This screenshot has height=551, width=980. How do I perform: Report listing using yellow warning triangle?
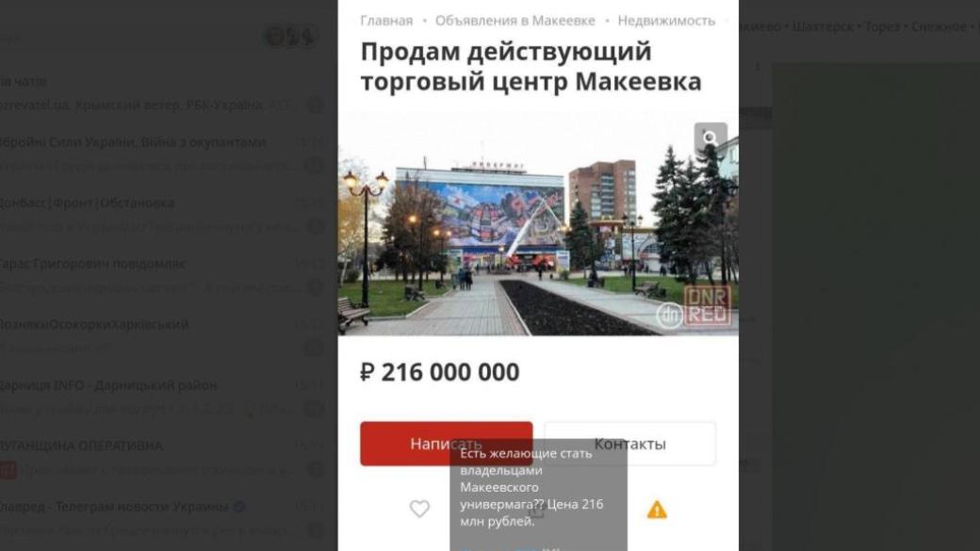pyautogui.click(x=656, y=510)
